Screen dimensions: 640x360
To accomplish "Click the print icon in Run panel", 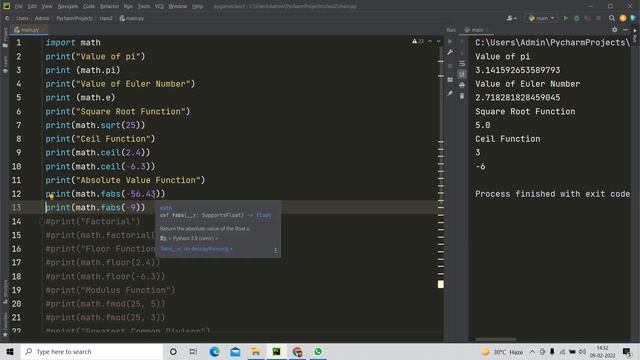I will click(462, 85).
